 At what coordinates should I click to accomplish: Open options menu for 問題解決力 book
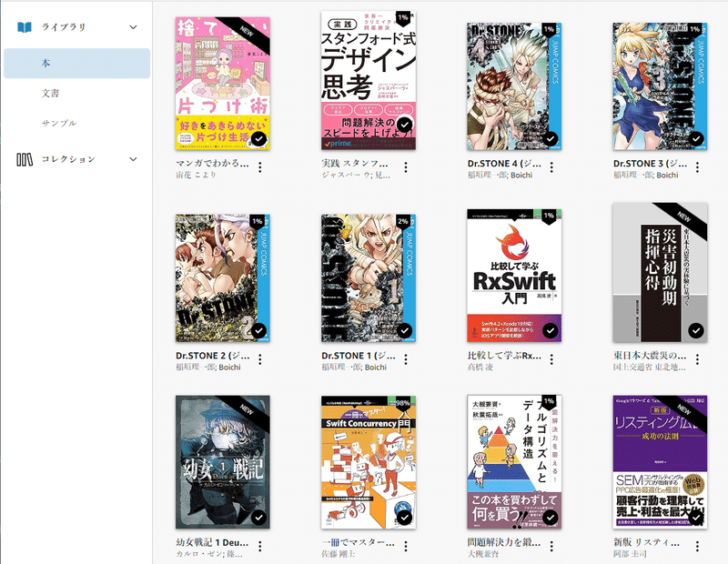551,547
